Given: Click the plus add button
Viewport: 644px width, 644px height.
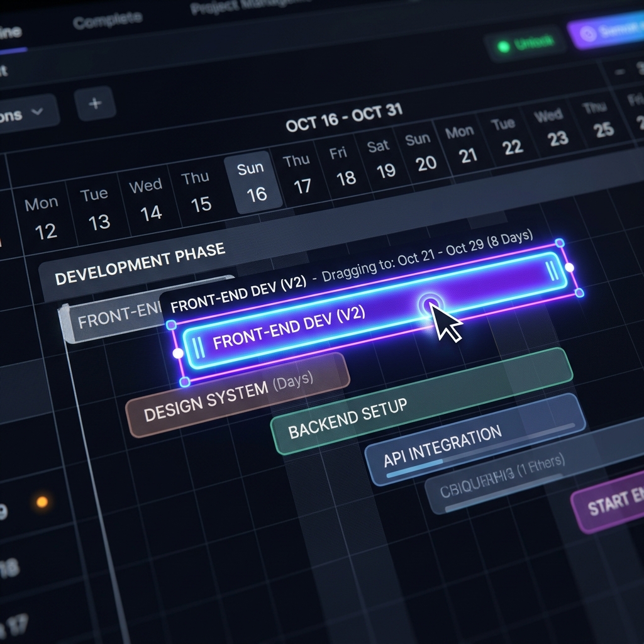Looking at the screenshot, I should tap(95, 104).
